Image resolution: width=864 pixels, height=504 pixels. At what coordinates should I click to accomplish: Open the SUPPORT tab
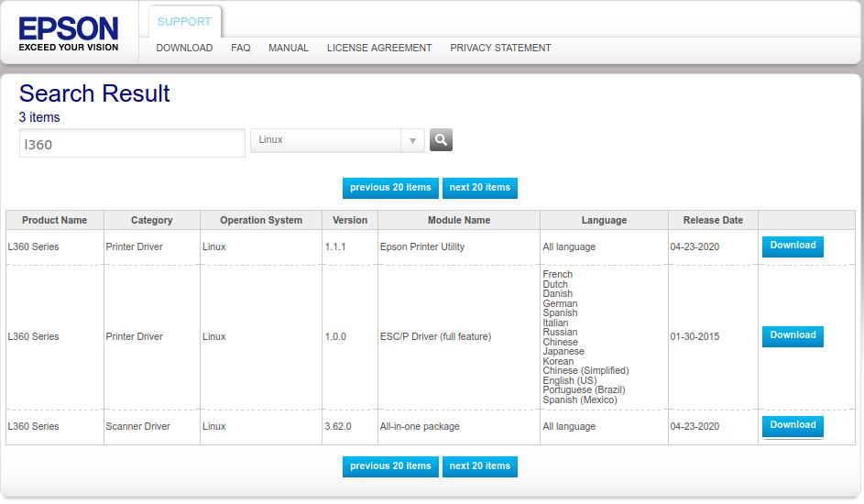(x=184, y=21)
